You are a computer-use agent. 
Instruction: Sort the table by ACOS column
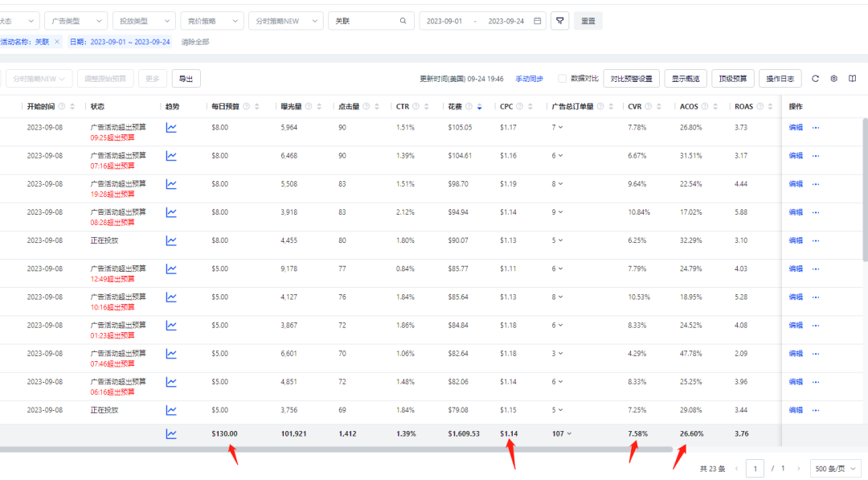click(x=716, y=107)
